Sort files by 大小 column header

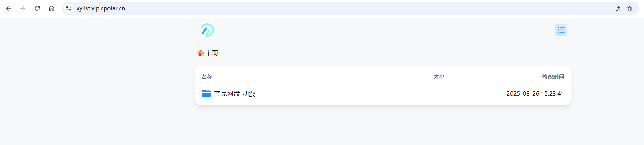coord(439,77)
